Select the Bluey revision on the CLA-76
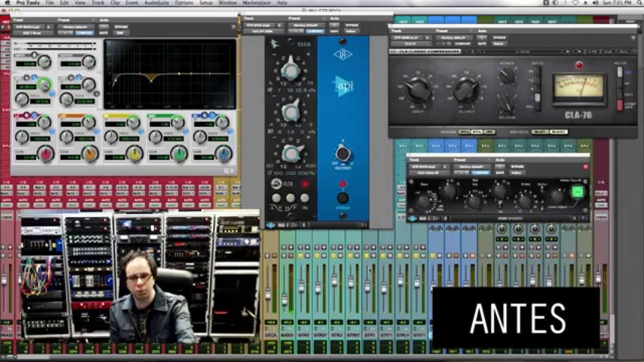644x362 pixels. coord(541,132)
